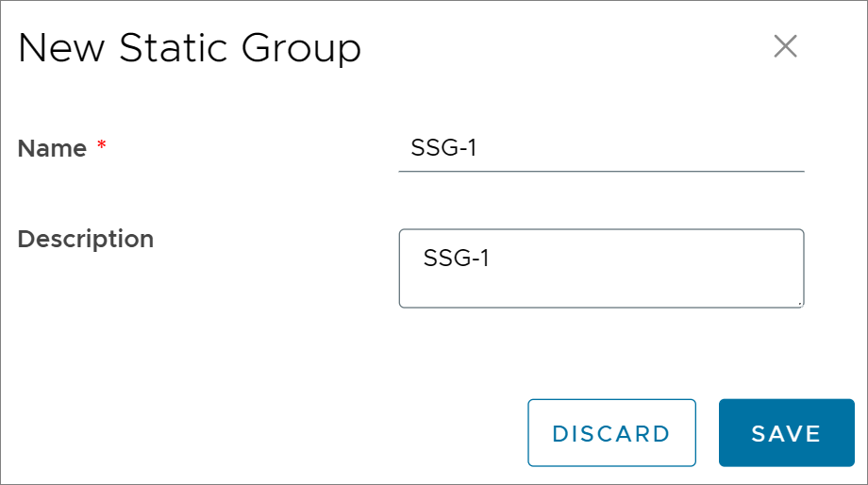Click the Name input field
The image size is (868, 485).
point(601,148)
